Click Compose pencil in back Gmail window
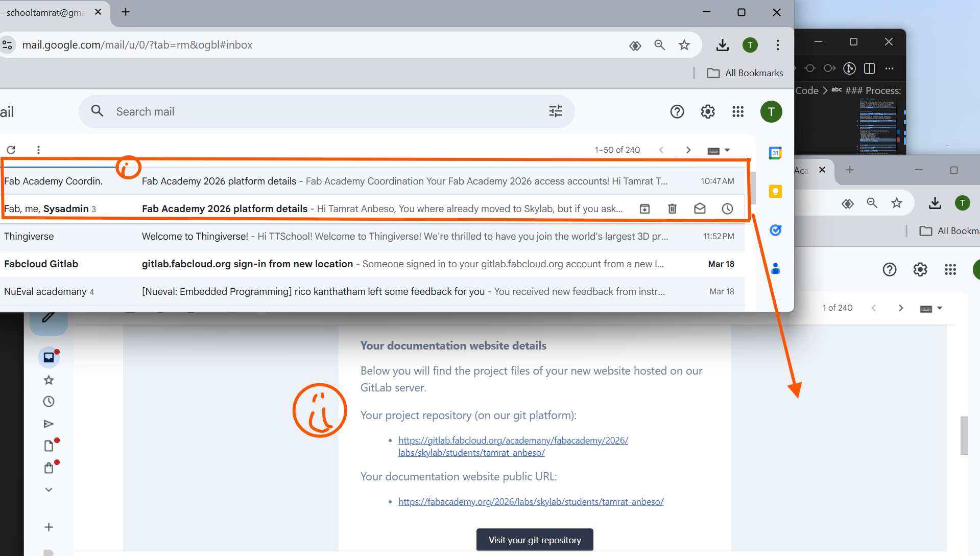 [x=49, y=318]
